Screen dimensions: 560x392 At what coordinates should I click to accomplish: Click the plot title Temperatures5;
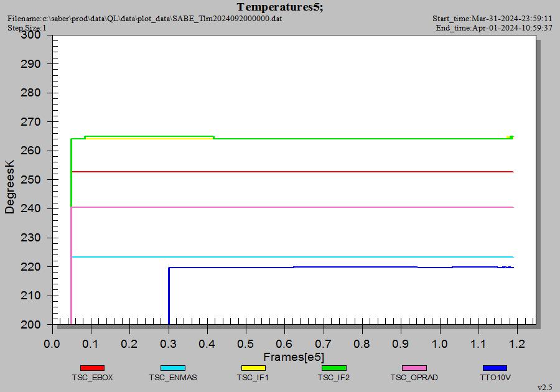tap(280, 7)
